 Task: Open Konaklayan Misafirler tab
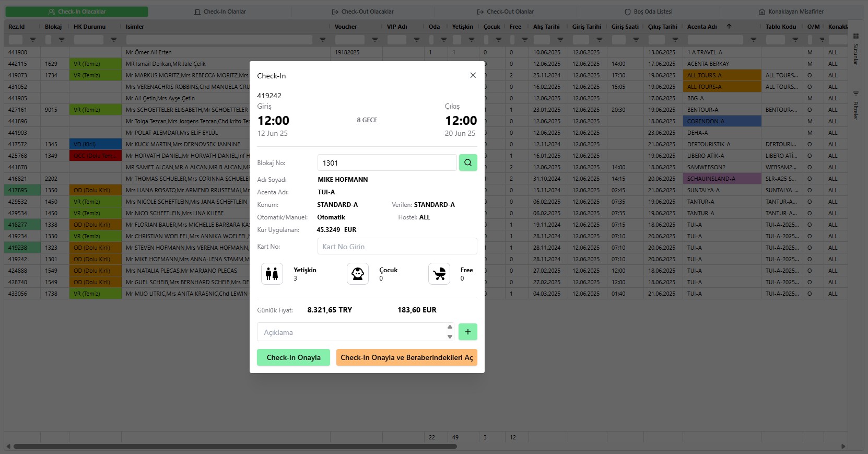pos(791,11)
